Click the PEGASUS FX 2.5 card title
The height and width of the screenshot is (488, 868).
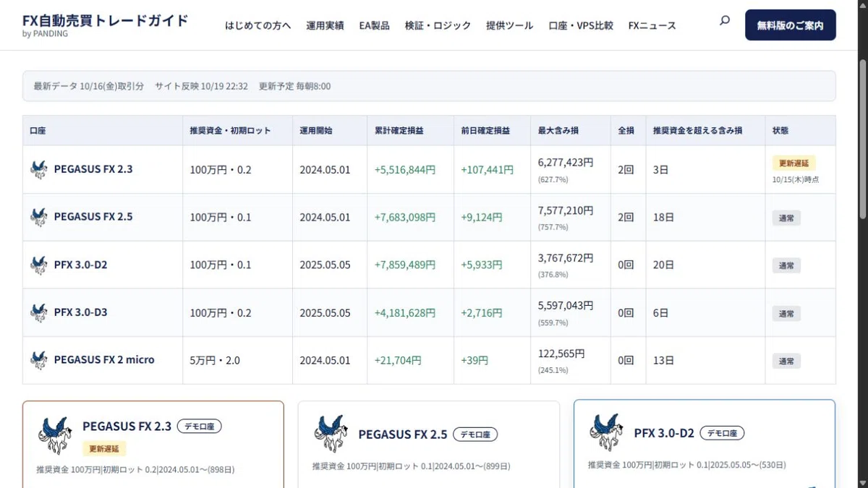point(403,435)
